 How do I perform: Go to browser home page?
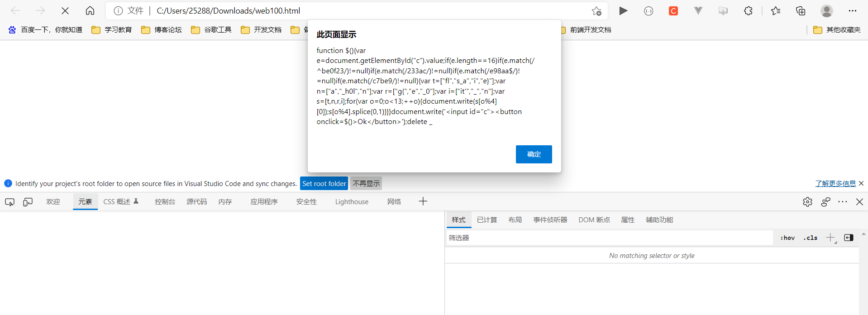pos(90,11)
